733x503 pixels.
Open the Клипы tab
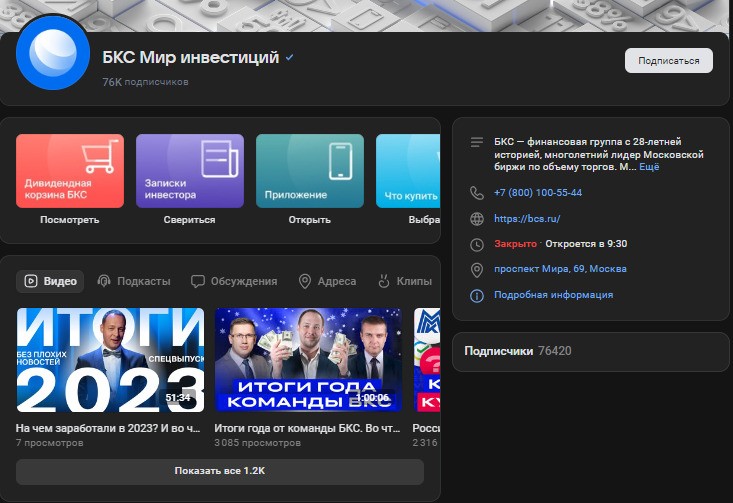pyautogui.click(x=405, y=281)
